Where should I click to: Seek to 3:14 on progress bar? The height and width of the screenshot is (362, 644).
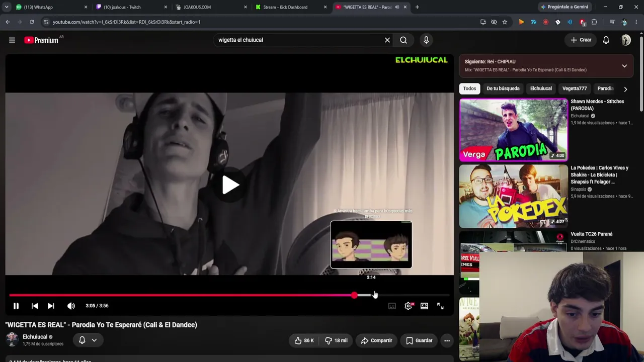click(371, 295)
